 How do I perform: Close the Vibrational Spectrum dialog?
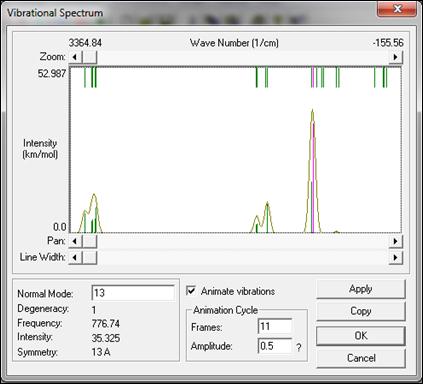tap(397, 9)
